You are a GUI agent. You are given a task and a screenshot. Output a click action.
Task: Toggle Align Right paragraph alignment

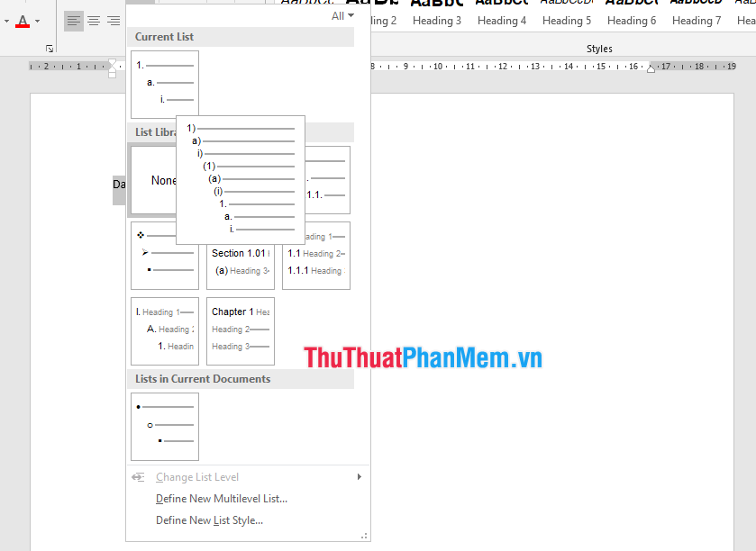point(113,21)
